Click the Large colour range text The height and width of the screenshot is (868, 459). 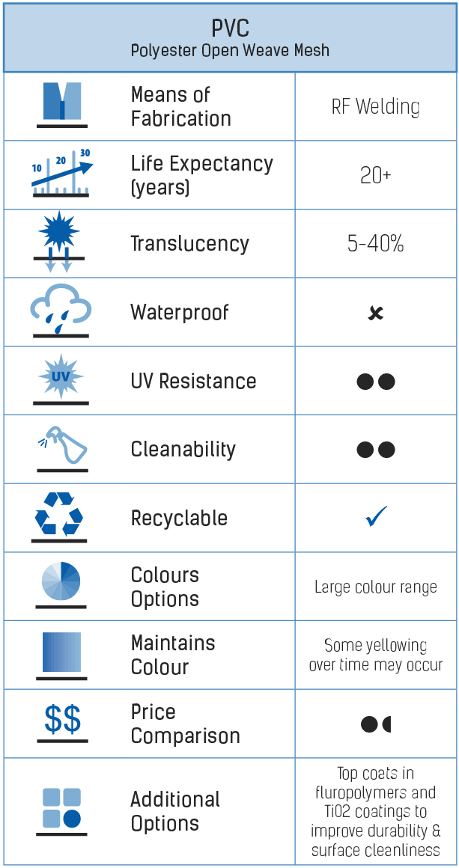coord(376,587)
